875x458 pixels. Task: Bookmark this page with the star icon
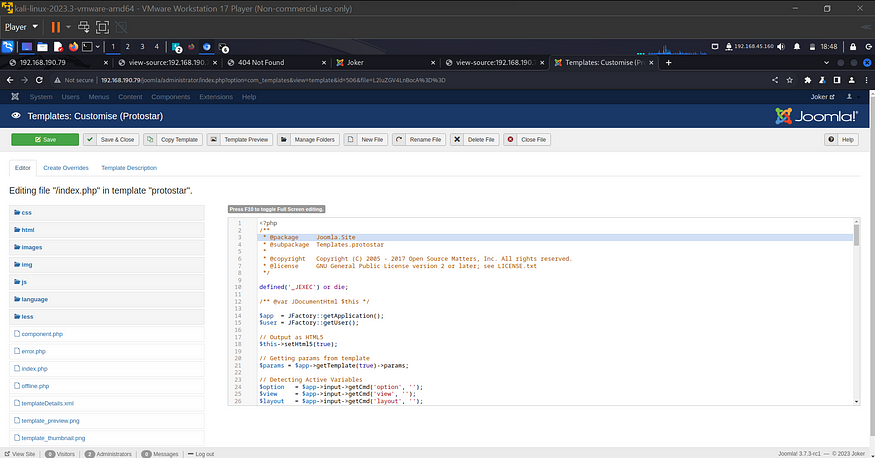pos(790,80)
